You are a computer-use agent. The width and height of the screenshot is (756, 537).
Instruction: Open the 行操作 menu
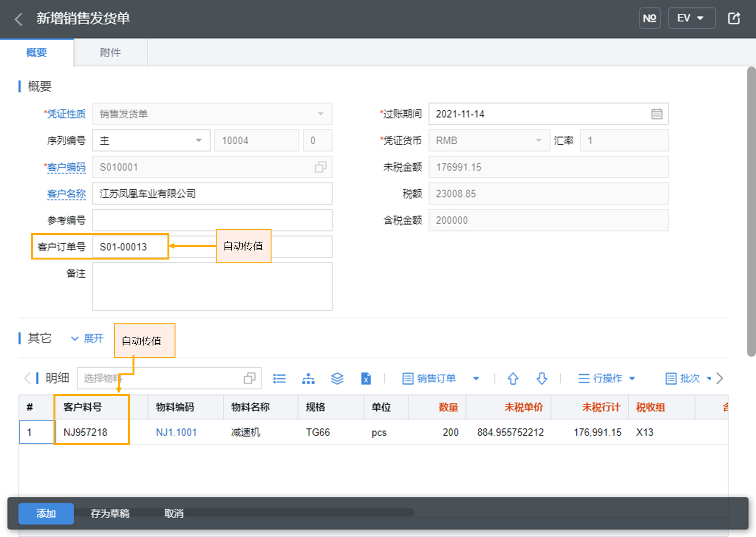tap(607, 378)
